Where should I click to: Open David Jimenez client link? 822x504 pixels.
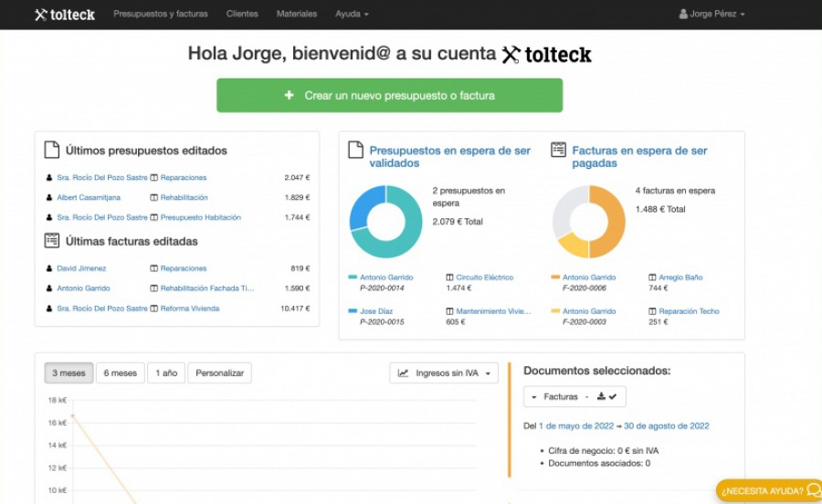click(x=81, y=268)
